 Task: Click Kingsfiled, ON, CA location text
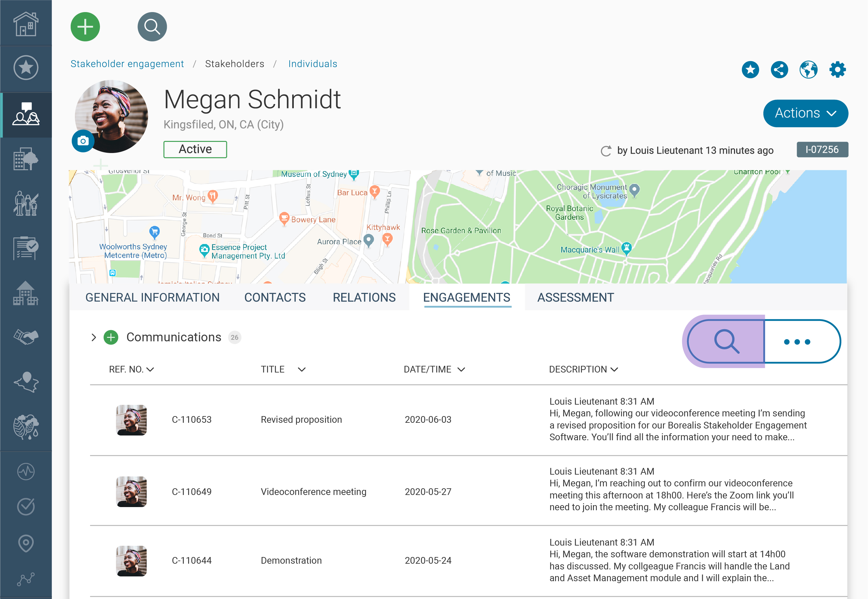223,124
